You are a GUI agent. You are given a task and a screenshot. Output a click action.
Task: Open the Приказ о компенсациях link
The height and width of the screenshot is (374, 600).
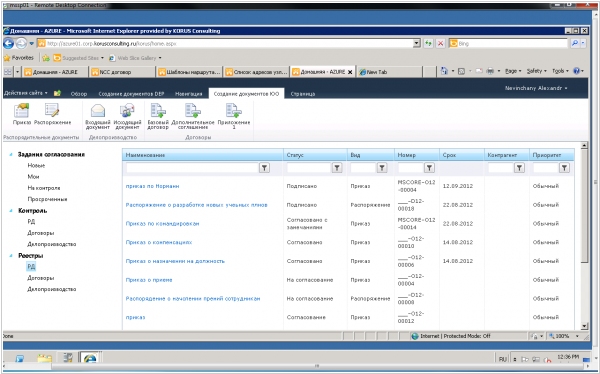point(159,243)
